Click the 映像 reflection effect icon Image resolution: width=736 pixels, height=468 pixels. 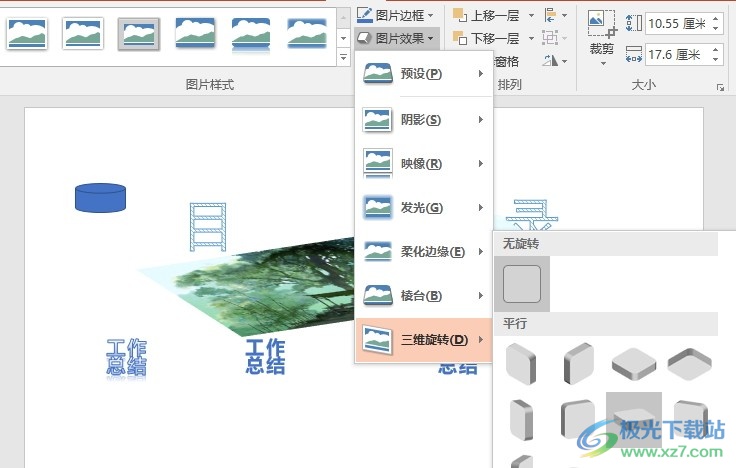coord(378,164)
